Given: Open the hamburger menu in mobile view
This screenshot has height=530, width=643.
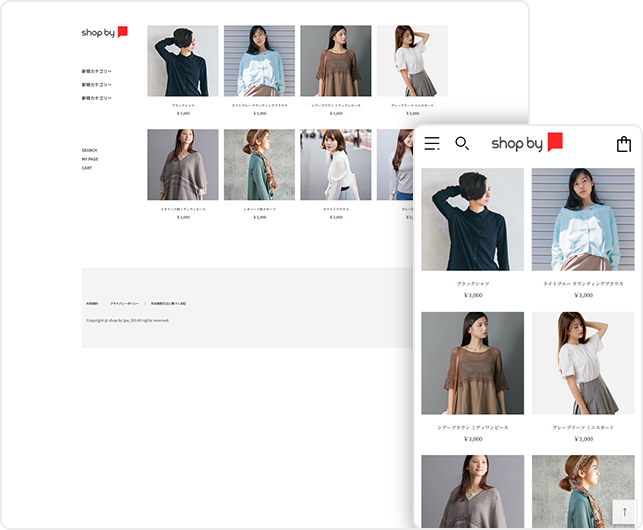Looking at the screenshot, I should [432, 144].
